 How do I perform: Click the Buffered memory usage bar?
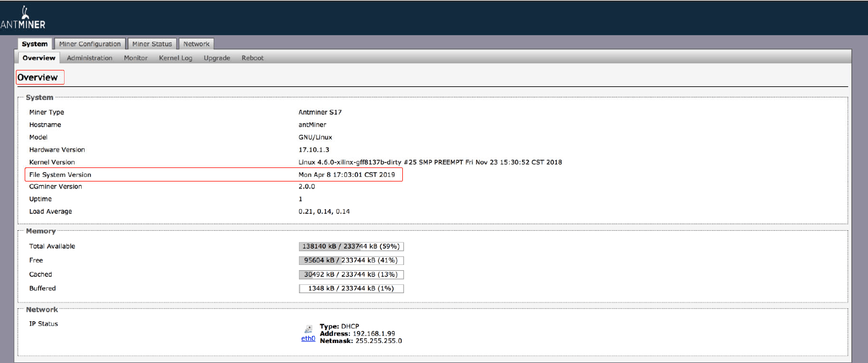point(351,288)
